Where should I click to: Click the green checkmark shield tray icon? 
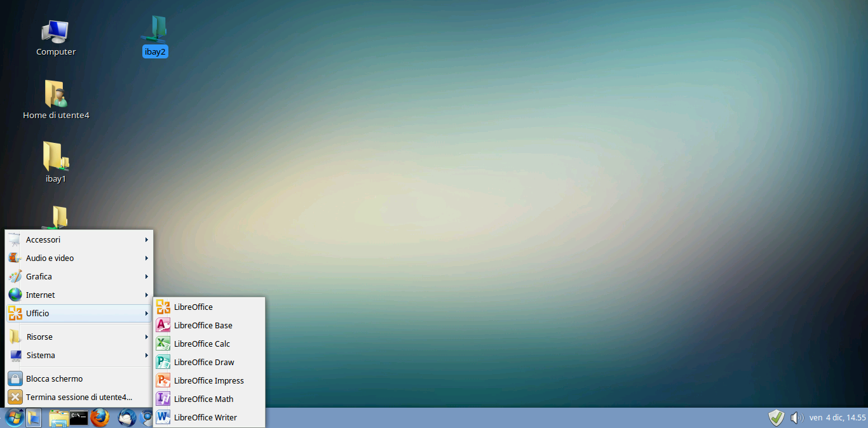pyautogui.click(x=776, y=417)
